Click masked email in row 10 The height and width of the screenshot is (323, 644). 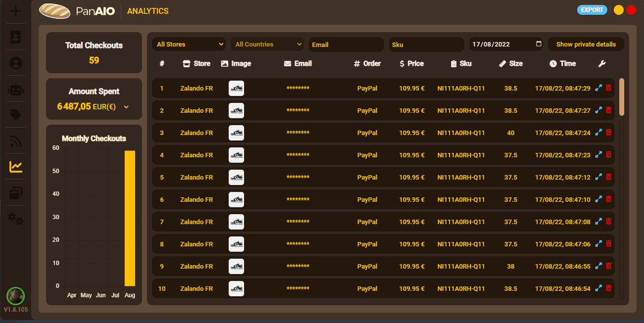click(x=298, y=289)
